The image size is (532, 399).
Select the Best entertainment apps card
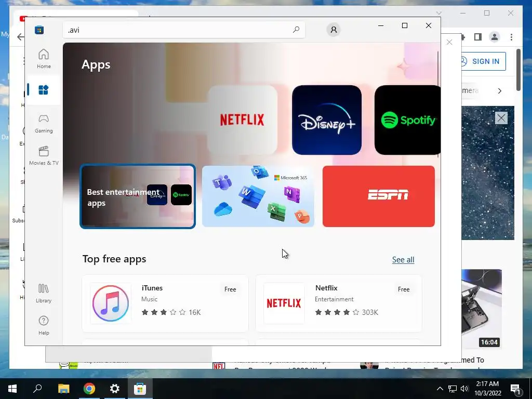pos(137,196)
